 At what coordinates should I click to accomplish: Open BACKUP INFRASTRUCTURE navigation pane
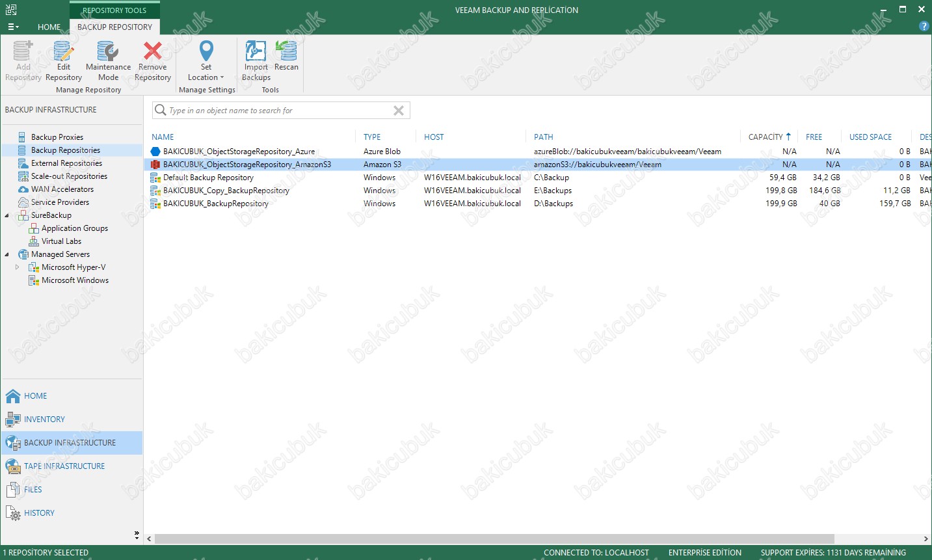coord(72,443)
